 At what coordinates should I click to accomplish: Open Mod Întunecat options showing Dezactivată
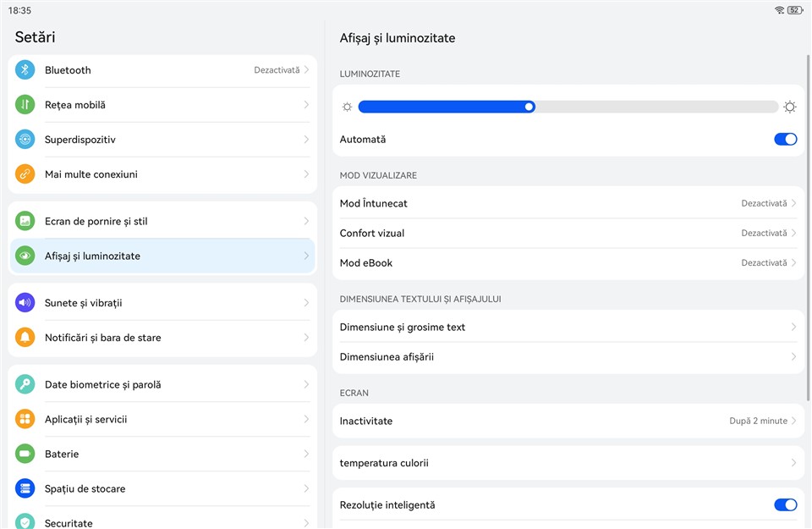[x=768, y=204]
